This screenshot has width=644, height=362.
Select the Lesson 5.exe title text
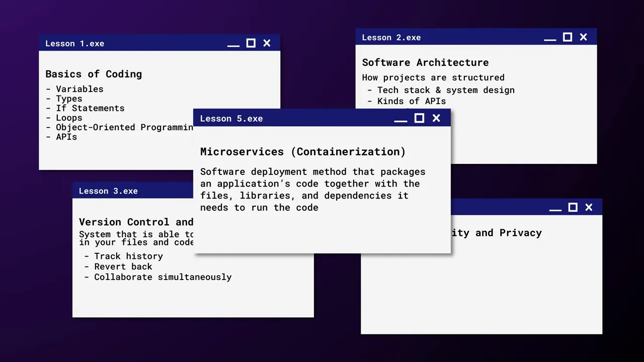pyautogui.click(x=231, y=119)
